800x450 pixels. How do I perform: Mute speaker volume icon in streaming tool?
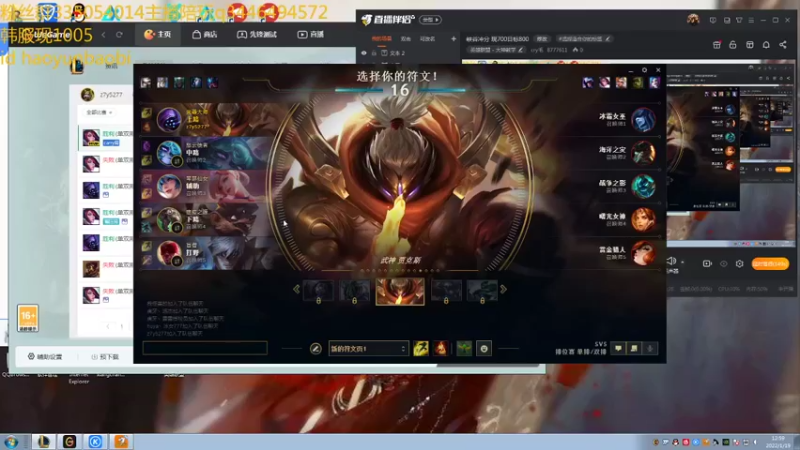pos(671,261)
